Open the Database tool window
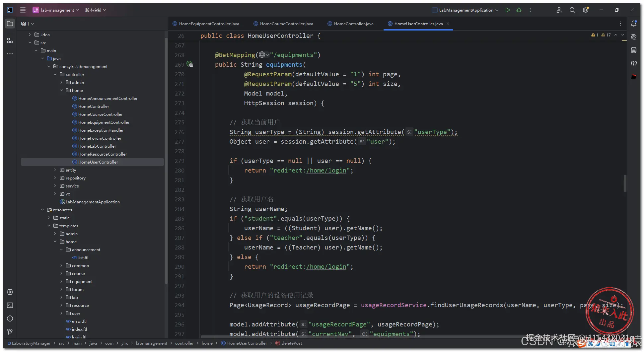Image resolution: width=644 pixels, height=352 pixels. (634, 50)
